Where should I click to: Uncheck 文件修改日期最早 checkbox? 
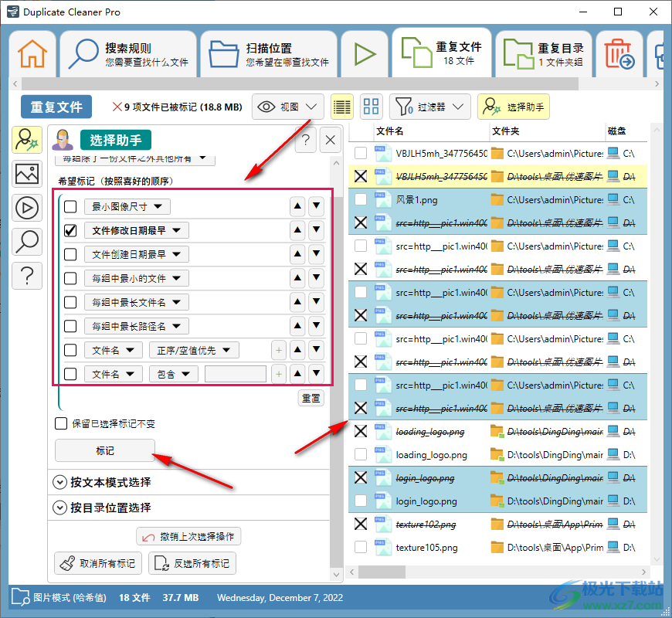click(x=70, y=230)
